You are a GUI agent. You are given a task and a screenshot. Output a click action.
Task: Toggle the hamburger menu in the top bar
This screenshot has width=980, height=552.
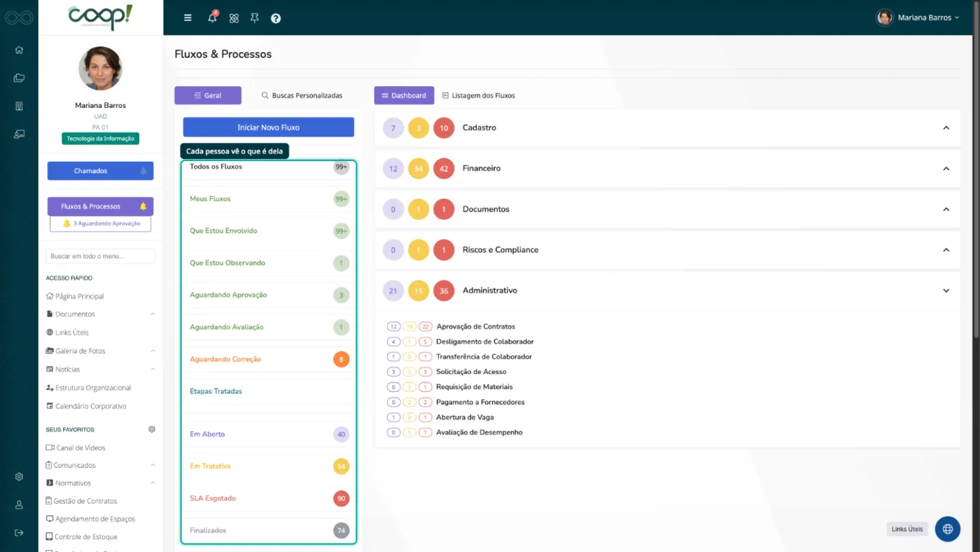tap(188, 18)
